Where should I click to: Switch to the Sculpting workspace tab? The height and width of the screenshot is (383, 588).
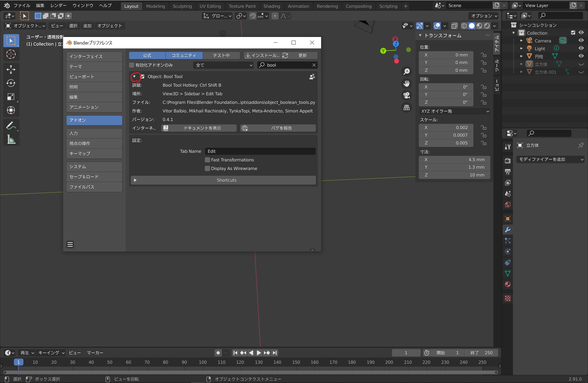(x=182, y=6)
